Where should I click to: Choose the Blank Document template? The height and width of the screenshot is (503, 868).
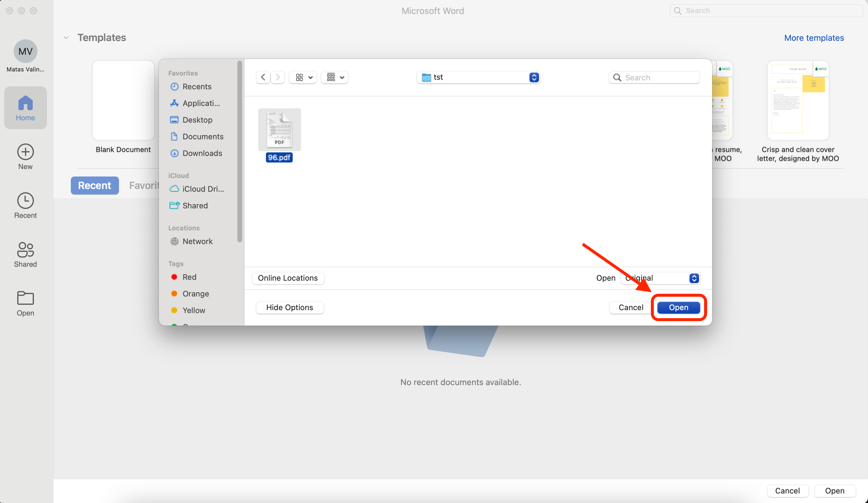[x=123, y=101]
